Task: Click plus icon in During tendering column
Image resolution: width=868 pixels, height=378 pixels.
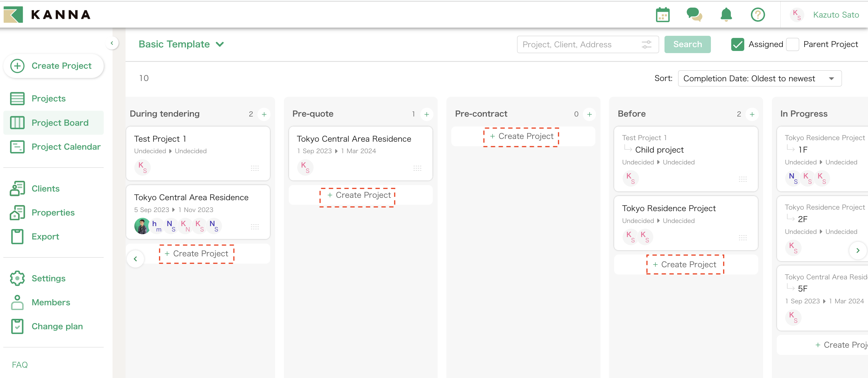Action: click(264, 114)
